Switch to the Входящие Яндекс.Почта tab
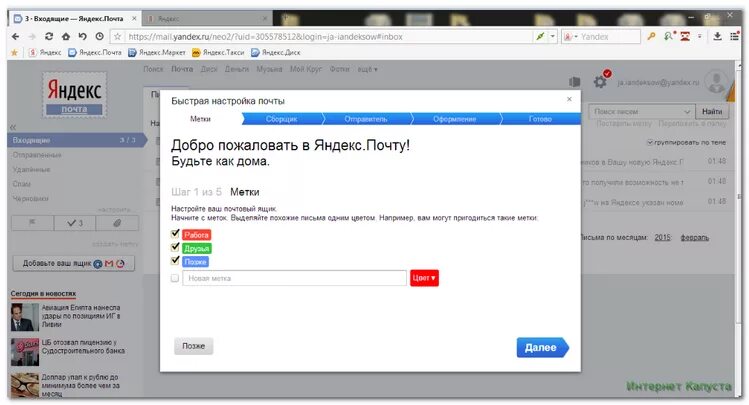The height and width of the screenshot is (405, 749). coord(74,19)
